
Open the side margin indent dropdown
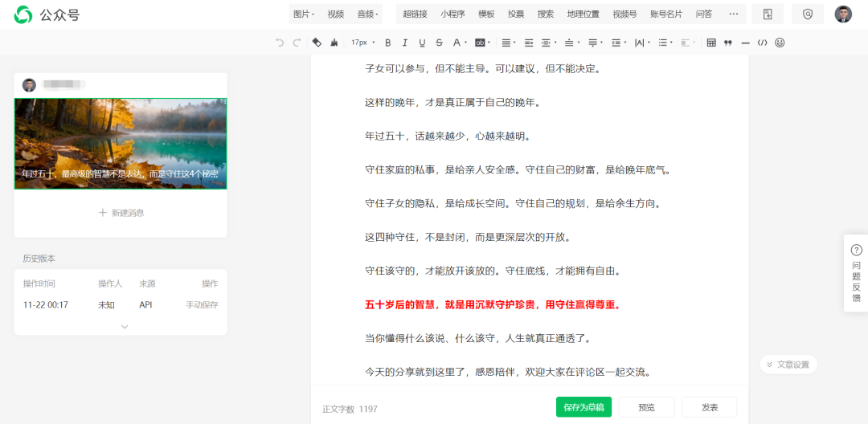549,43
